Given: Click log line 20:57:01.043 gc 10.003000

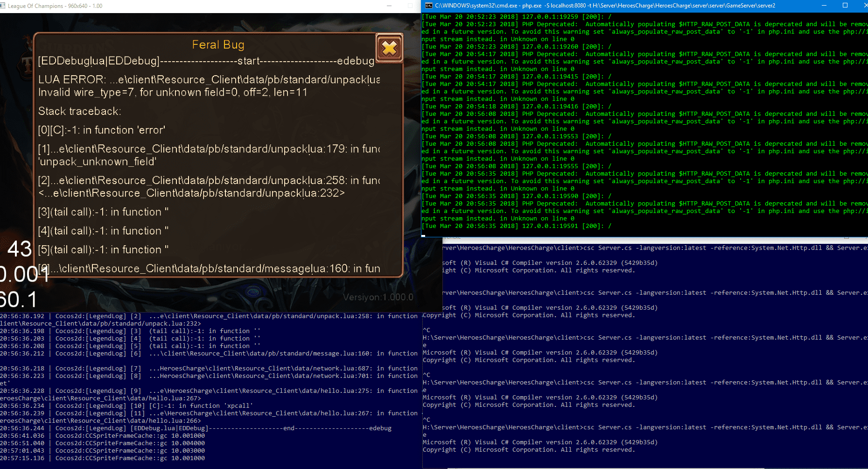Looking at the screenshot, I should point(103,451).
